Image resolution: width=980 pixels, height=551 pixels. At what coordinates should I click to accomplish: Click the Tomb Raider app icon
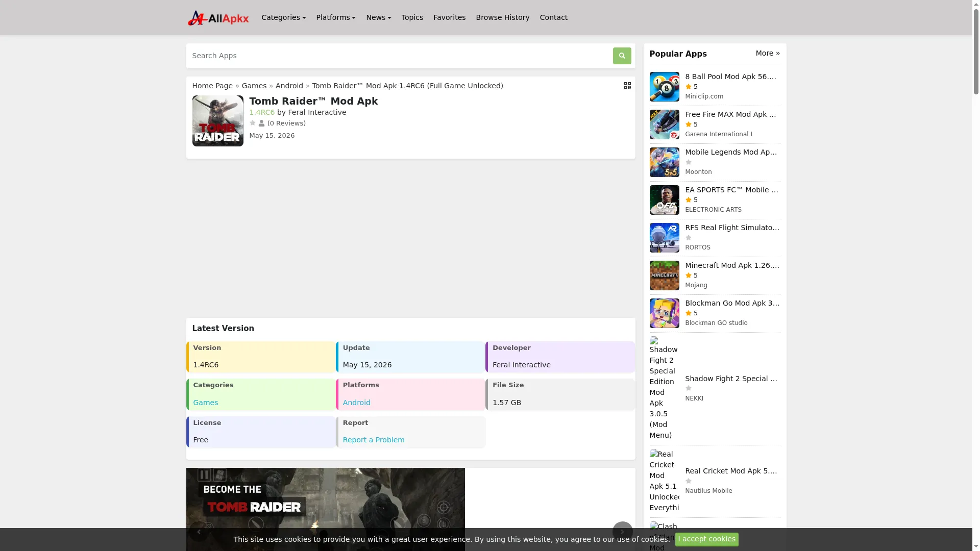[218, 121]
